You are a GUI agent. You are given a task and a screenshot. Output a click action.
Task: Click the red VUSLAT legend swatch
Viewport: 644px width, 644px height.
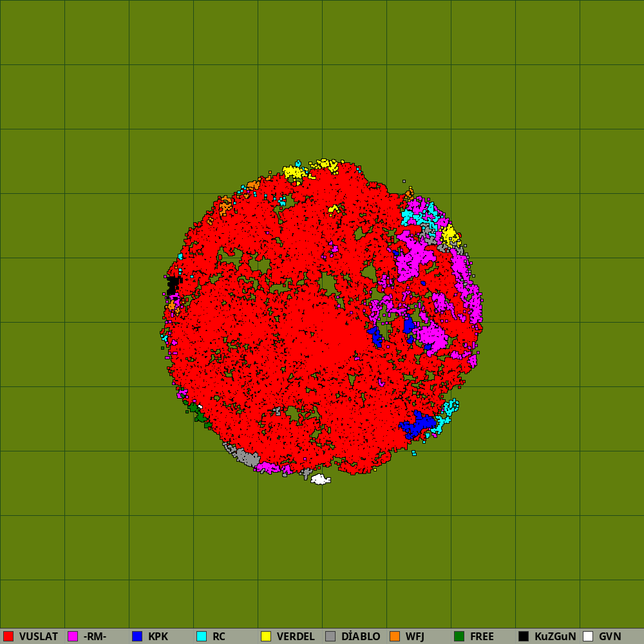[x=8, y=636]
